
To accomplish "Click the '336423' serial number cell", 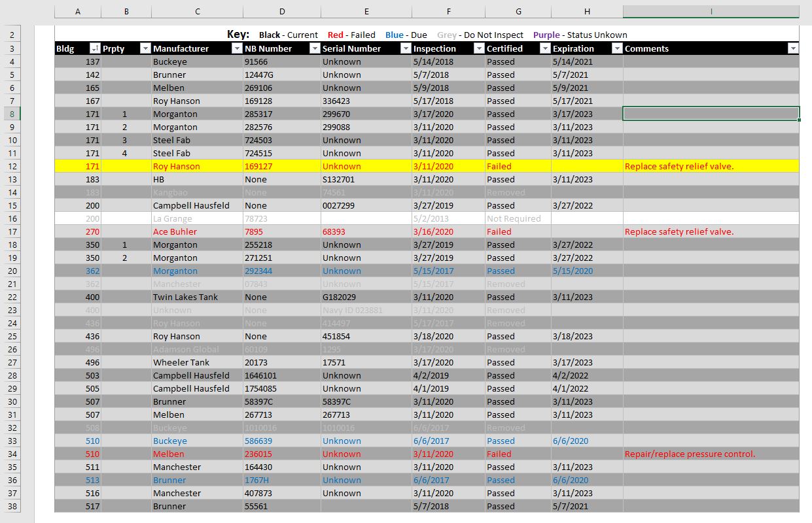I will (366, 101).
